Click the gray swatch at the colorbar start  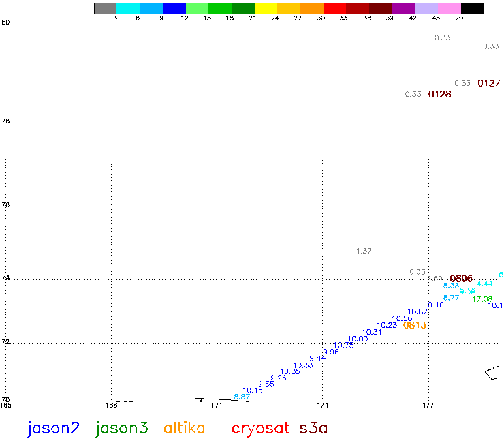(106, 8)
